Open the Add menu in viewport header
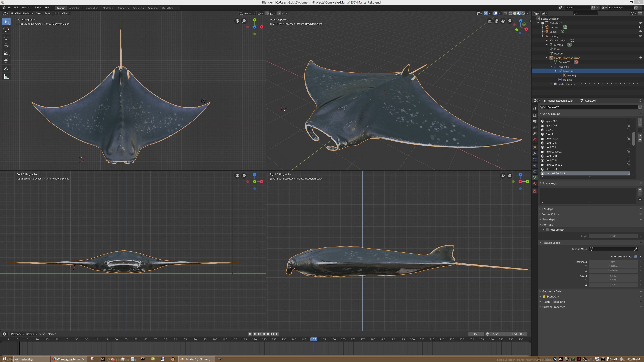This screenshot has width=644, height=362. point(57,13)
